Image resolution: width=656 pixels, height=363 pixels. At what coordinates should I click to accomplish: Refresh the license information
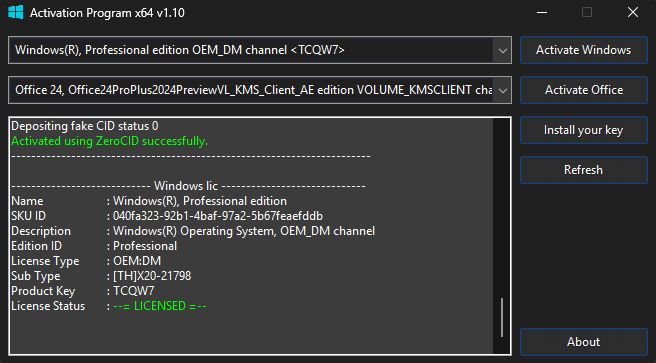tap(584, 170)
